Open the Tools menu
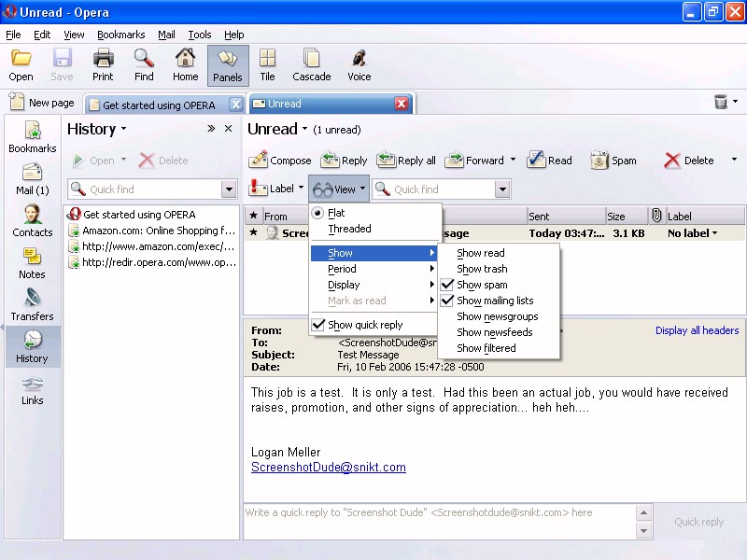Viewport: 747px width, 560px height. [200, 35]
